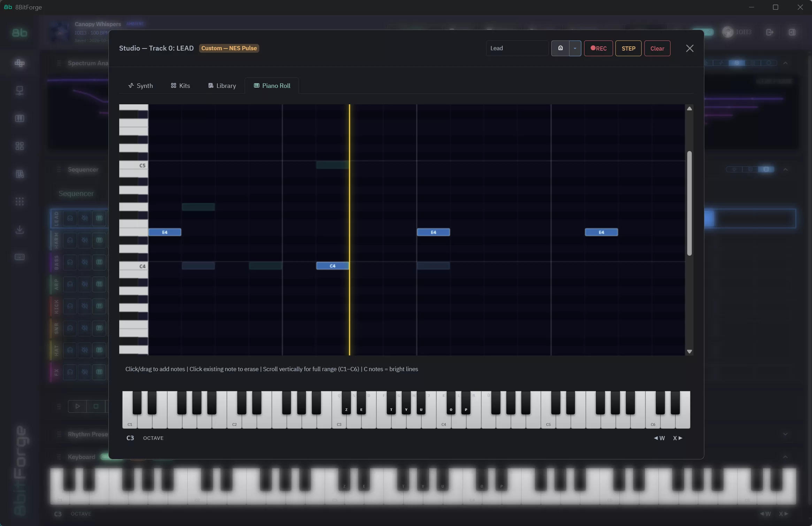Switch to the Synth tab
Screen dimensions: 812x526
coord(141,85)
